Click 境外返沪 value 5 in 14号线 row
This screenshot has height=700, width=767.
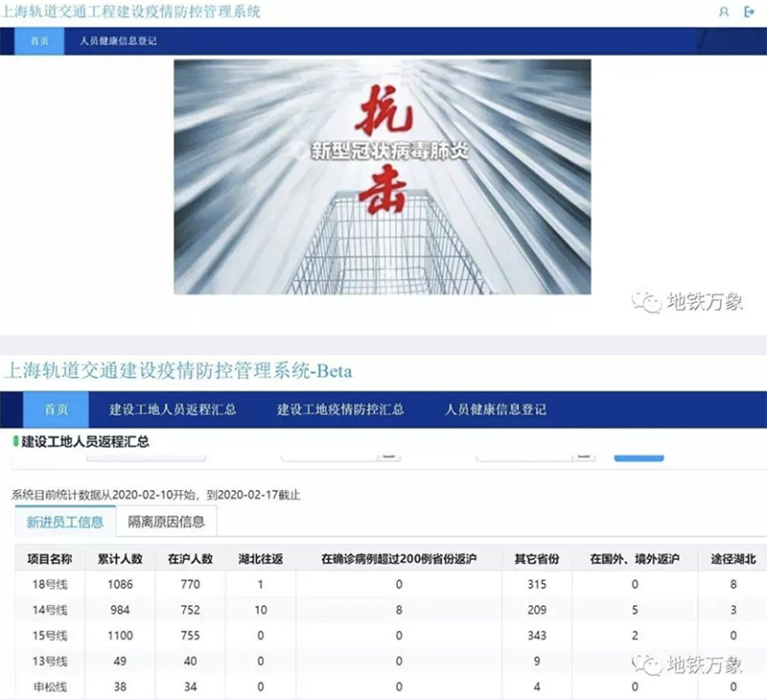coord(635,610)
